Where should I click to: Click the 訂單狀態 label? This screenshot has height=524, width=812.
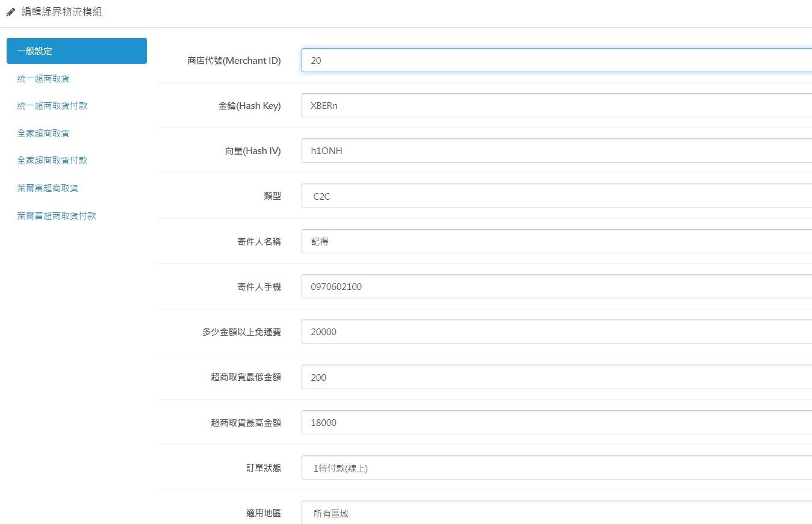[264, 468]
